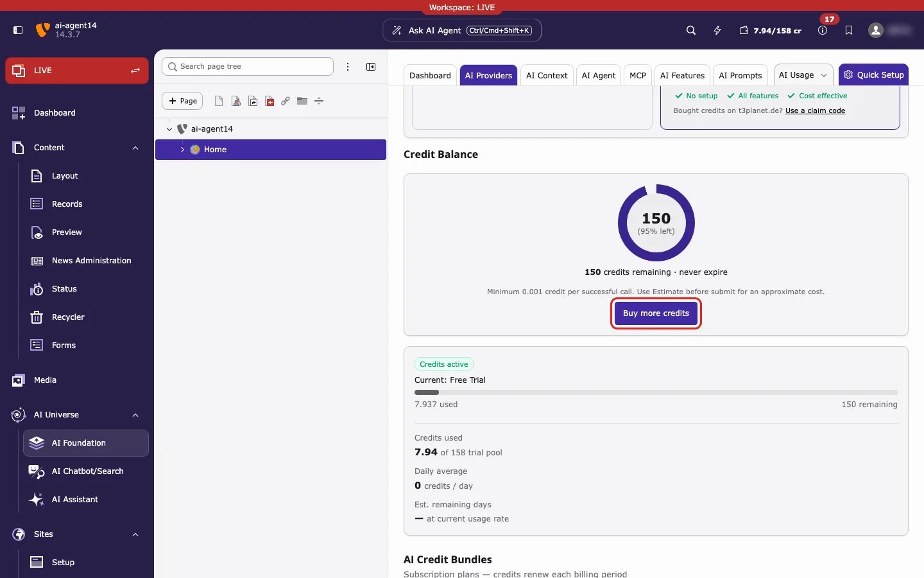The width and height of the screenshot is (924, 578).
Task: Open the top bar search icon
Action: 691,30
